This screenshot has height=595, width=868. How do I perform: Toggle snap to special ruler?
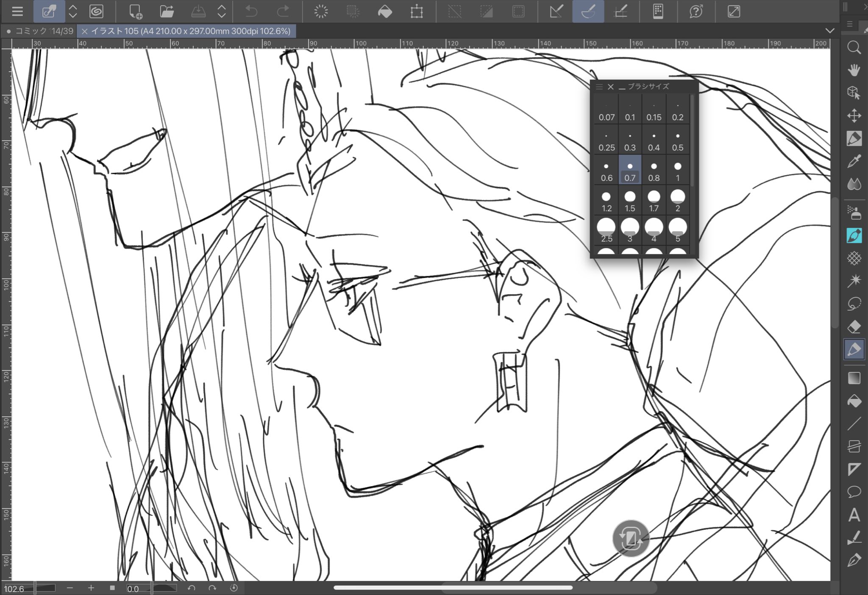(x=588, y=11)
